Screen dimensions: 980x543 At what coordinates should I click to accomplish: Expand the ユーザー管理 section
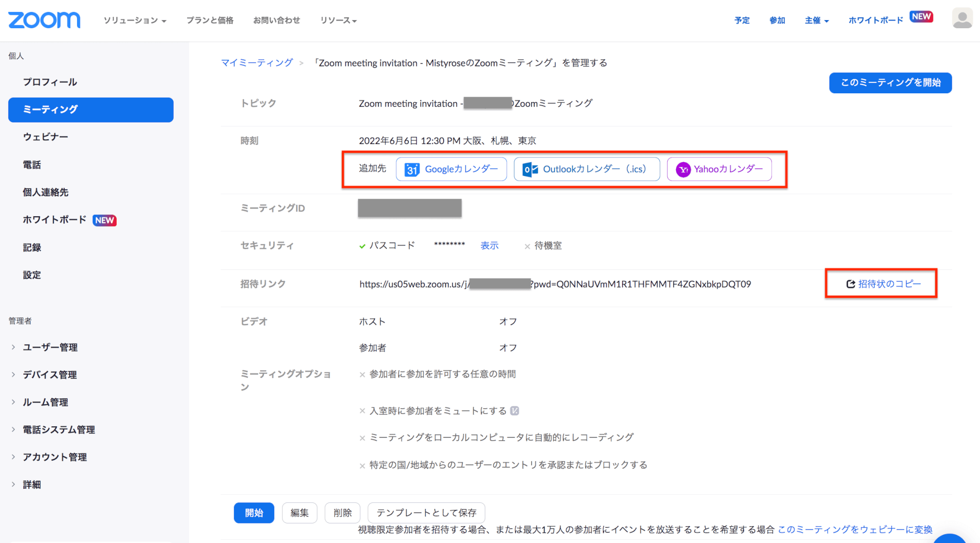[50, 347]
